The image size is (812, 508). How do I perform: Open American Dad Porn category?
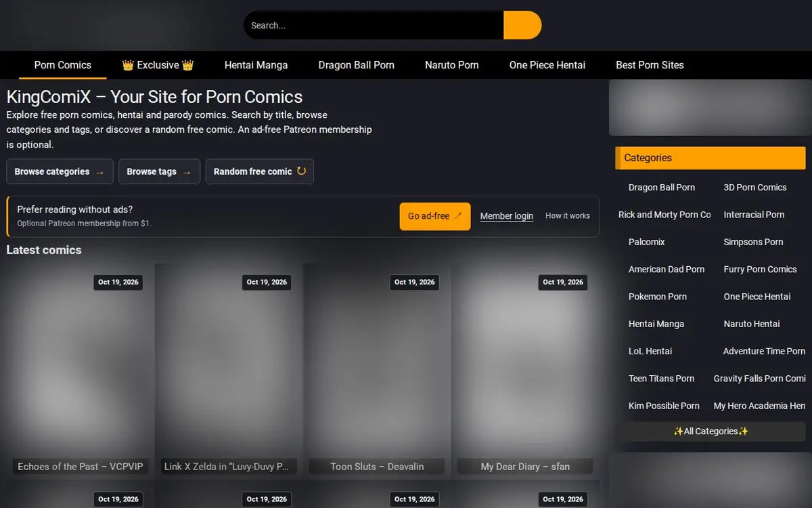click(667, 269)
